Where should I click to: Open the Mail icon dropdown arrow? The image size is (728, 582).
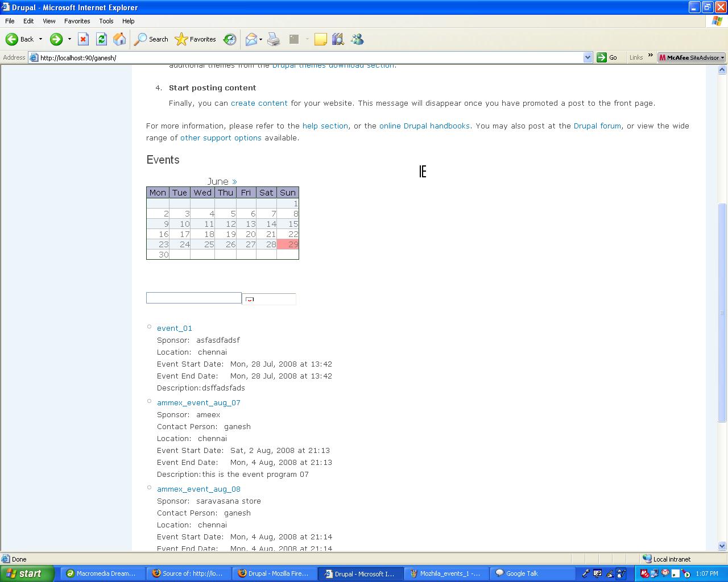click(260, 39)
